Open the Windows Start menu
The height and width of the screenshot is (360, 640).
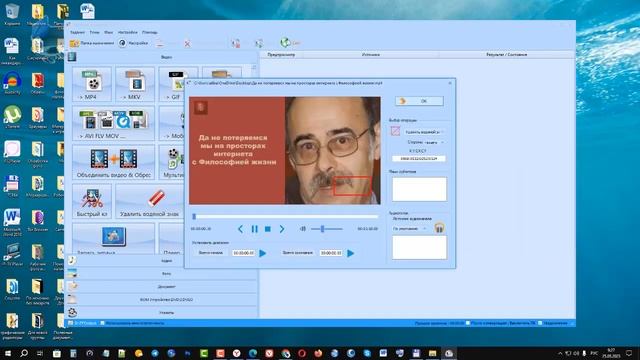click(x=8, y=353)
